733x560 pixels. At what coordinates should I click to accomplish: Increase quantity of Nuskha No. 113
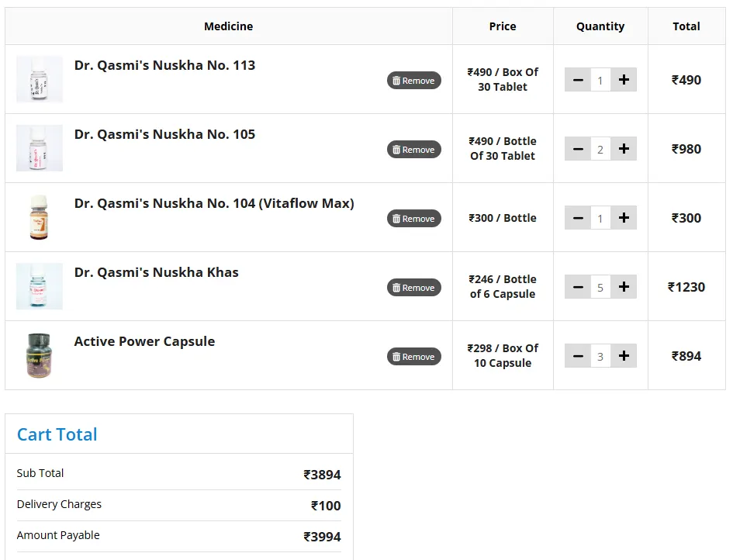pyautogui.click(x=624, y=80)
